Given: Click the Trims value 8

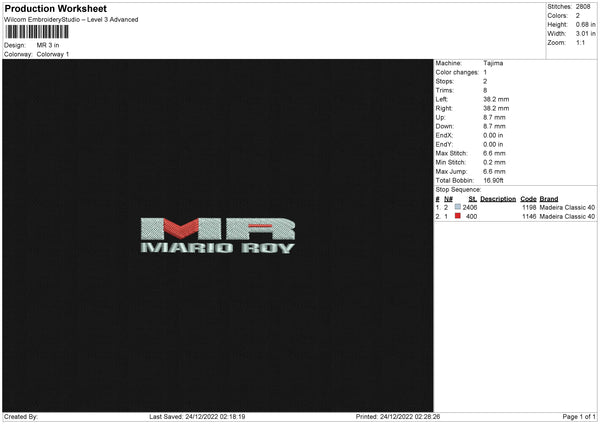Looking at the screenshot, I should tap(485, 90).
